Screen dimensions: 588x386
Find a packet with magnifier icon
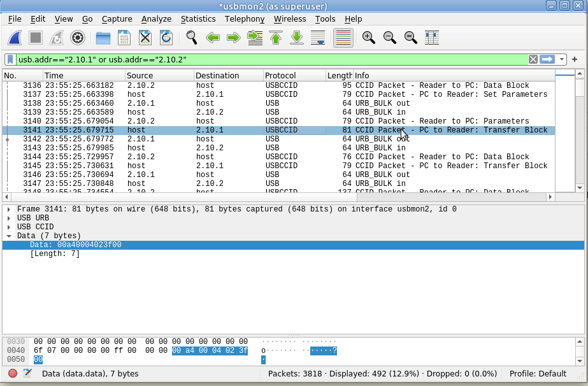click(192, 38)
